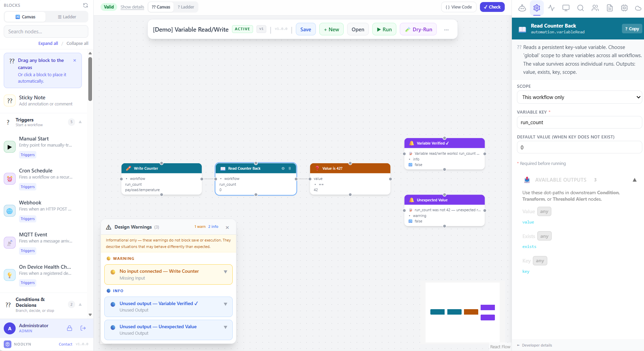Open the ellipsis more-options menu in toolbar
Viewport: 644px width, 351px height.
click(x=446, y=30)
